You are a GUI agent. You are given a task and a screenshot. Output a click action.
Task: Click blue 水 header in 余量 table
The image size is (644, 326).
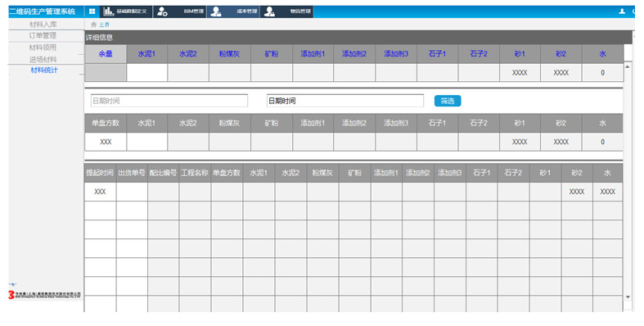click(x=602, y=54)
